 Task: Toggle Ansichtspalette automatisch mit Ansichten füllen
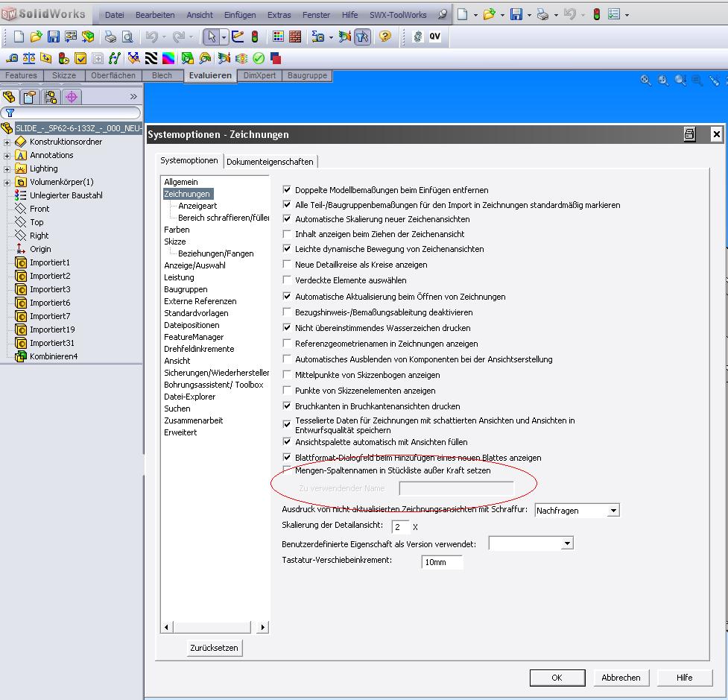point(287,442)
